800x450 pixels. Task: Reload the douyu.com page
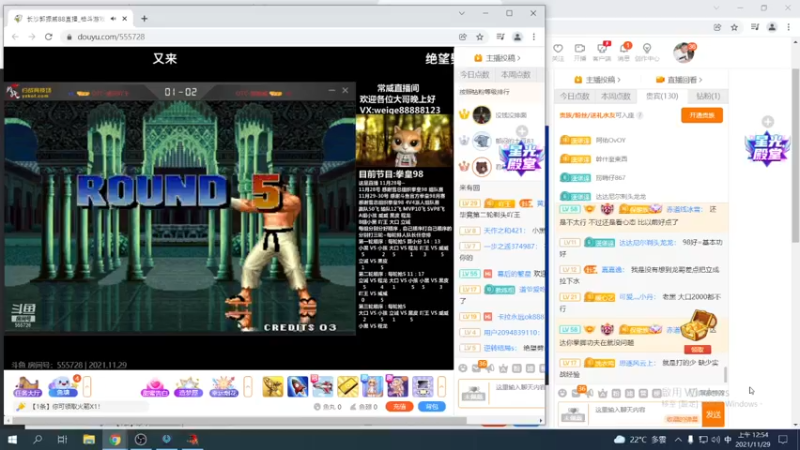pyautogui.click(x=48, y=37)
